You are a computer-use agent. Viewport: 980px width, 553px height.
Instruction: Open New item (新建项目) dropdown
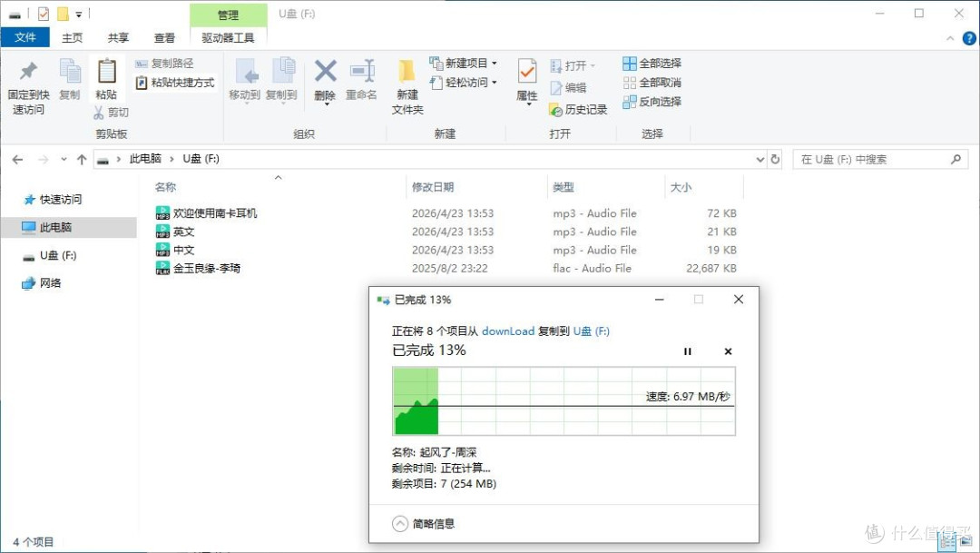pos(463,64)
